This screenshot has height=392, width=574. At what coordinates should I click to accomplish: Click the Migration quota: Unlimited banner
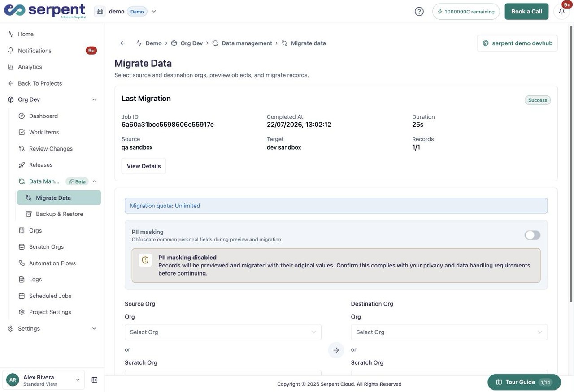click(x=336, y=206)
